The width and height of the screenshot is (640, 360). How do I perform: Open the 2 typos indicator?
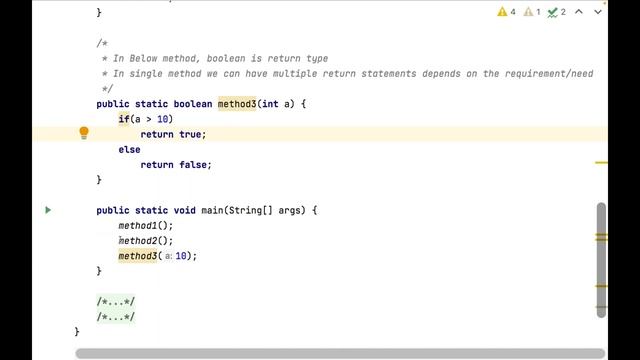click(x=557, y=12)
